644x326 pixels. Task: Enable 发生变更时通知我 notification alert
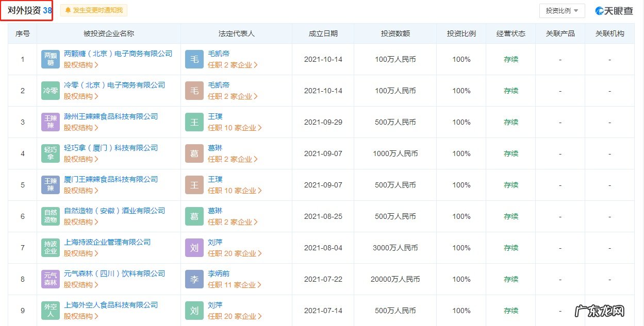coord(93,10)
